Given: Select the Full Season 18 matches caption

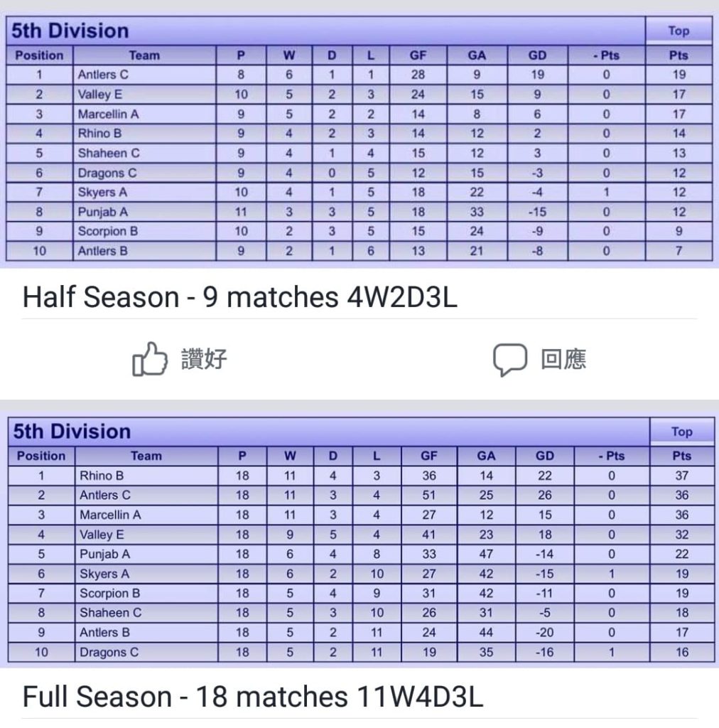Looking at the screenshot, I should (x=253, y=697).
